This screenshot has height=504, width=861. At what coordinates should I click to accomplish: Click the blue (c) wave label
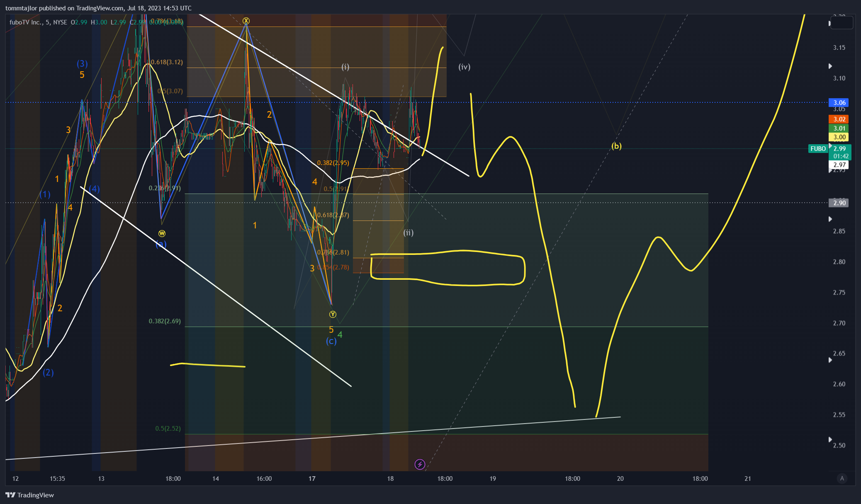[x=331, y=341]
